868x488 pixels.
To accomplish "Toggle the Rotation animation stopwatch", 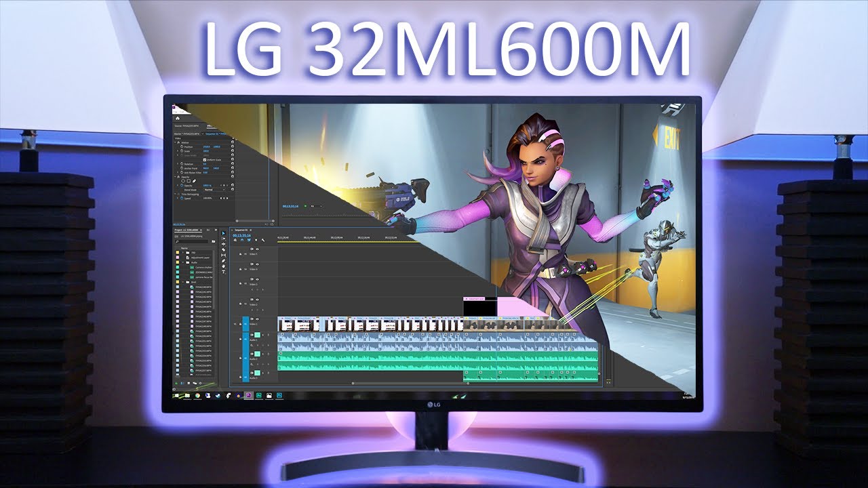I will click(x=182, y=164).
